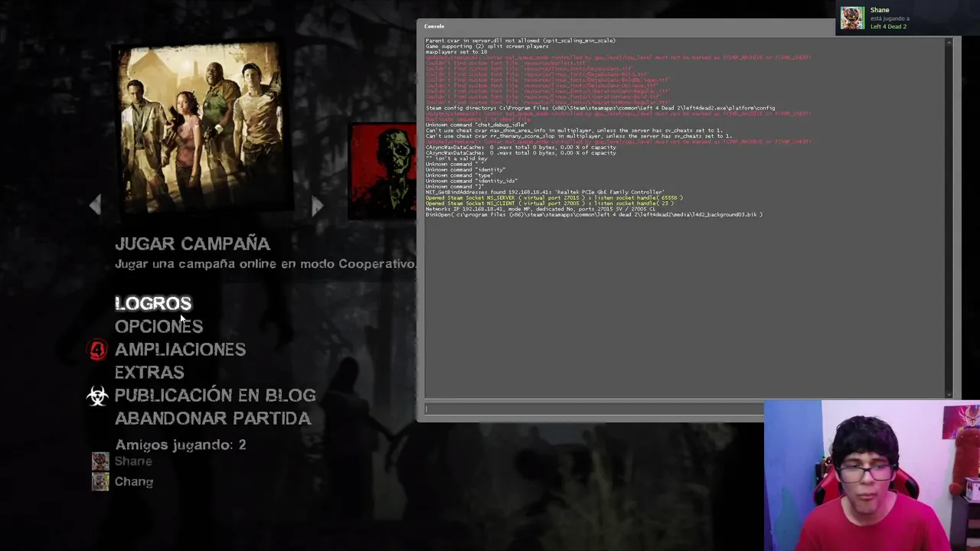
Task: Click the red 4 icon beside Ampliaciones
Action: pos(97,350)
